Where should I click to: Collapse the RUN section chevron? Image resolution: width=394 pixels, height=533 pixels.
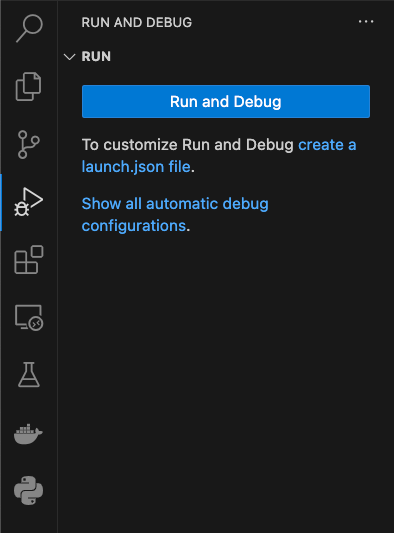pos(69,57)
